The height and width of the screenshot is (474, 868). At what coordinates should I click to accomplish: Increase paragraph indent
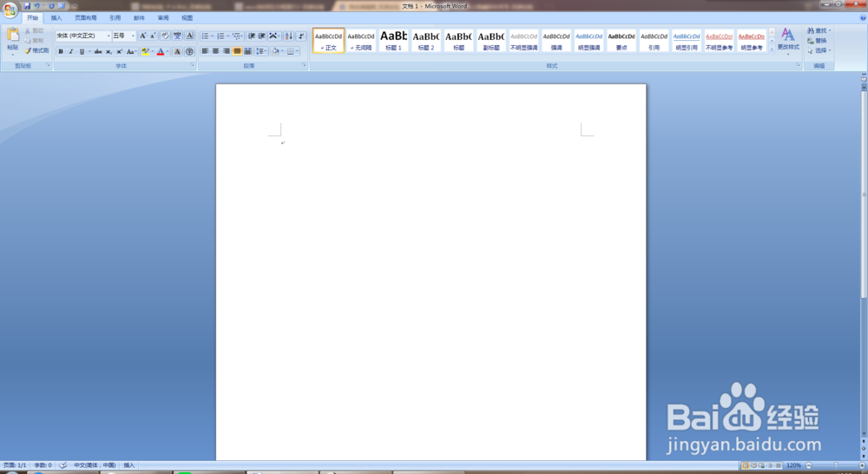coord(262,36)
